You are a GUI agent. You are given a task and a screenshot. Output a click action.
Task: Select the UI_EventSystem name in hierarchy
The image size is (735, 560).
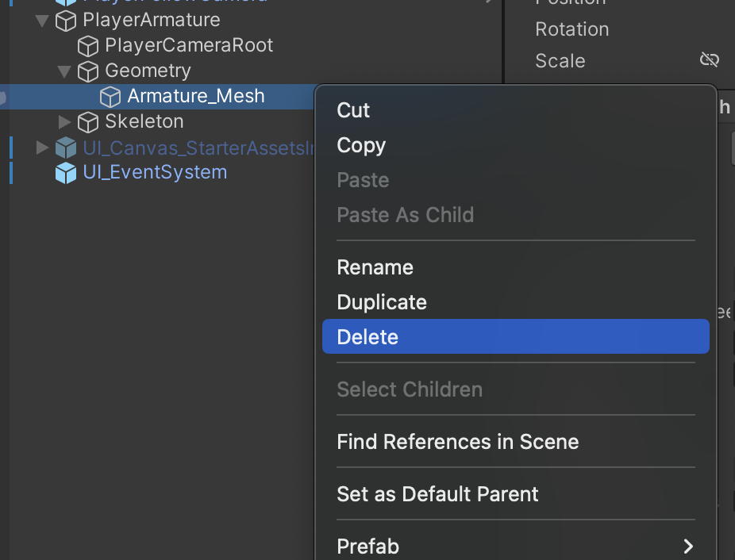pos(155,173)
